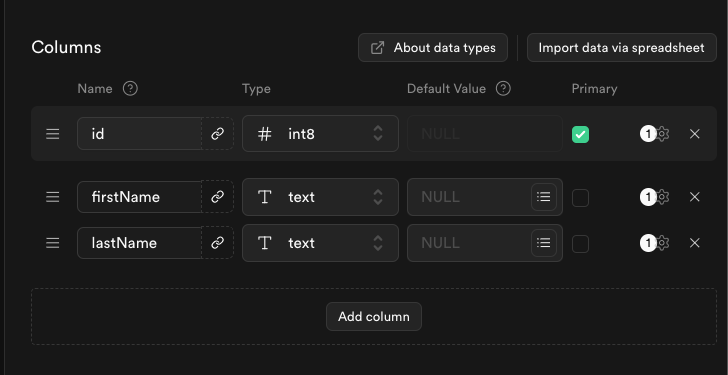Click the foreign key link icon for firstName
Image resolution: width=728 pixels, height=375 pixels.
(x=217, y=197)
